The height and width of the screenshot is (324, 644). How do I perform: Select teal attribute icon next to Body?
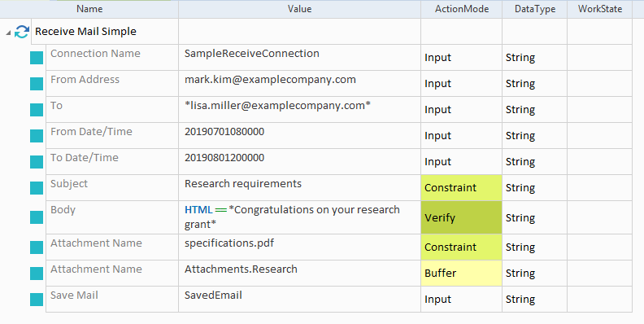37,217
